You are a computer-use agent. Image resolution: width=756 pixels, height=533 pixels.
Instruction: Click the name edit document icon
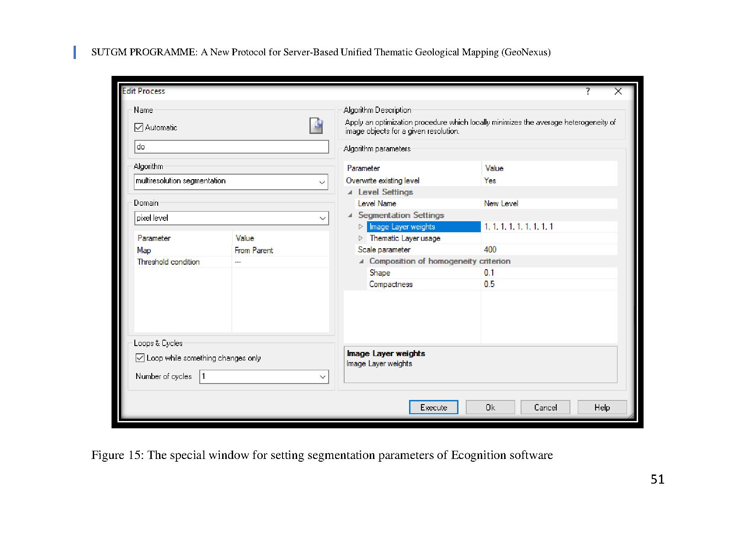[x=316, y=126]
